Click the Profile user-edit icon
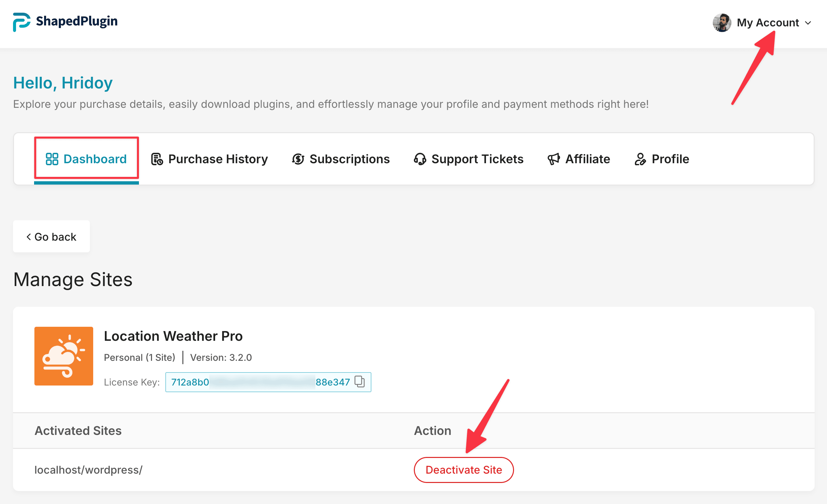827x504 pixels. click(x=640, y=159)
